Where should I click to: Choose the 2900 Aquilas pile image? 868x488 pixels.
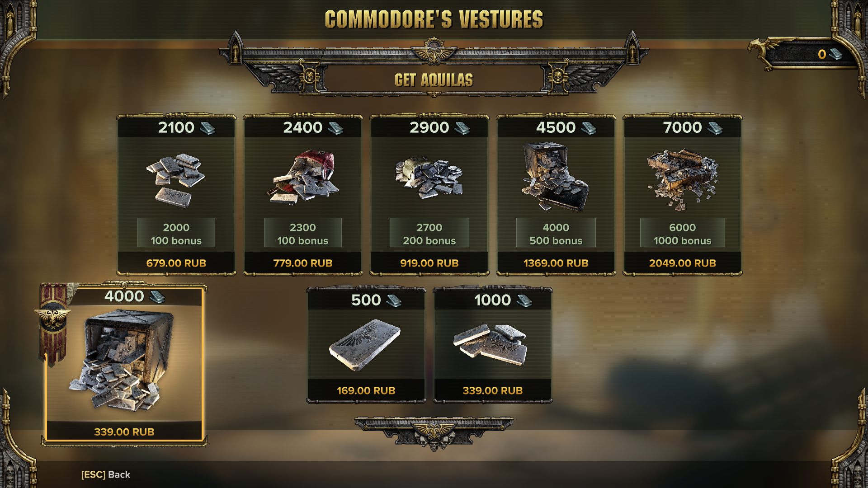[429, 178]
